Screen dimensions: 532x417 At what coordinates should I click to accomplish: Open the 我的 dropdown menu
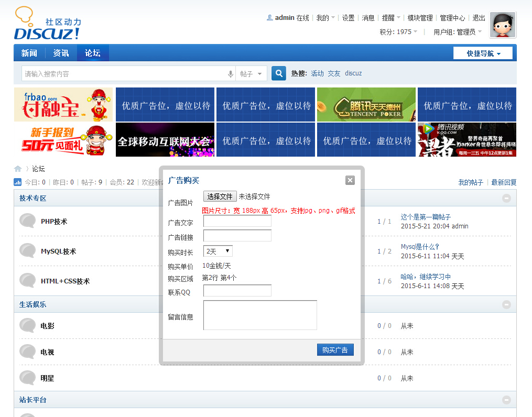click(x=325, y=18)
